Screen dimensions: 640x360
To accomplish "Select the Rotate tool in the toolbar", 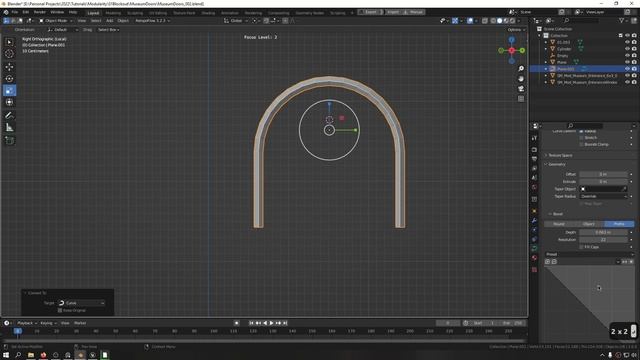I will pyautogui.click(x=9, y=78).
